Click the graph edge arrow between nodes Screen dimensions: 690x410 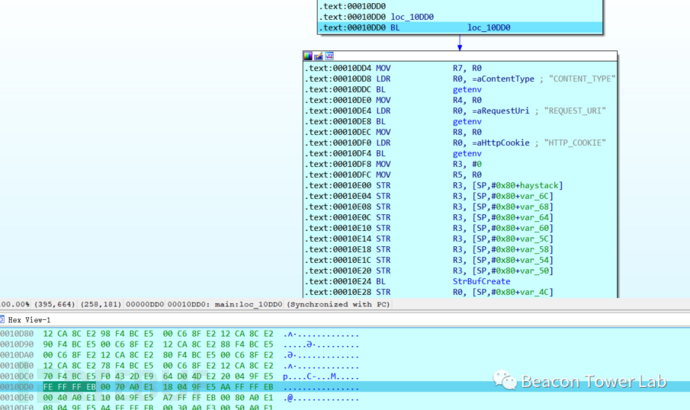(x=459, y=43)
